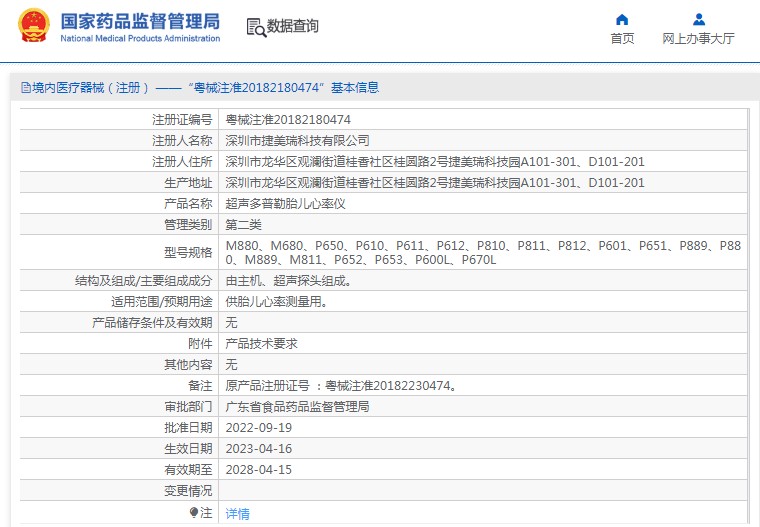Click the 产品名称 row label
The width and height of the screenshot is (760, 527).
coord(188,204)
